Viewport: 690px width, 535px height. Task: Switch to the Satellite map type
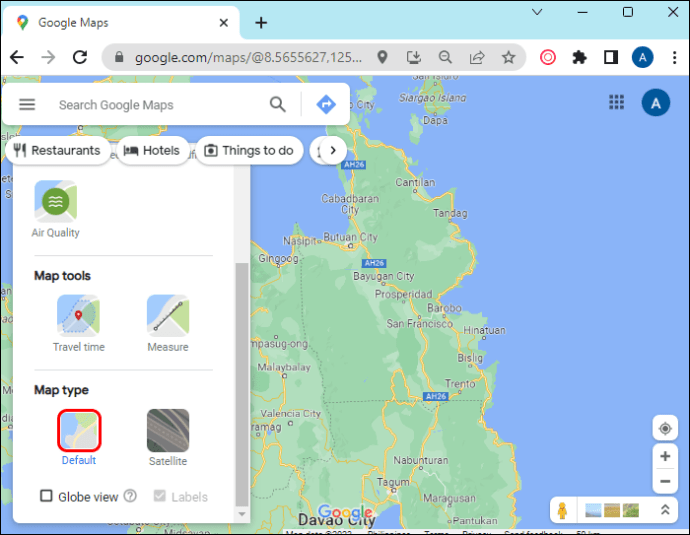(168, 430)
